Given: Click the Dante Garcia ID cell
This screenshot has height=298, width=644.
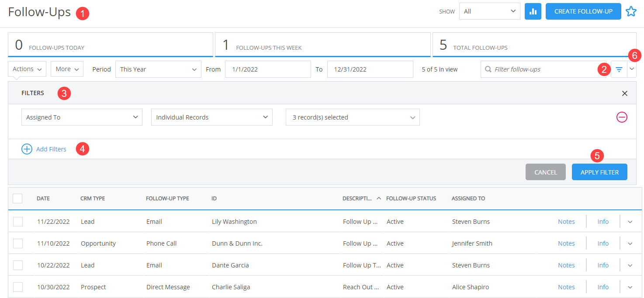Looking at the screenshot, I should pyautogui.click(x=230, y=265).
